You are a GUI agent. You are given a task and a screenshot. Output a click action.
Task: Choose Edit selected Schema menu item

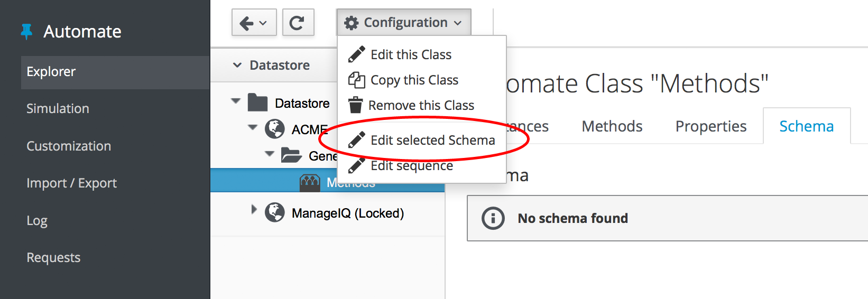tap(432, 140)
